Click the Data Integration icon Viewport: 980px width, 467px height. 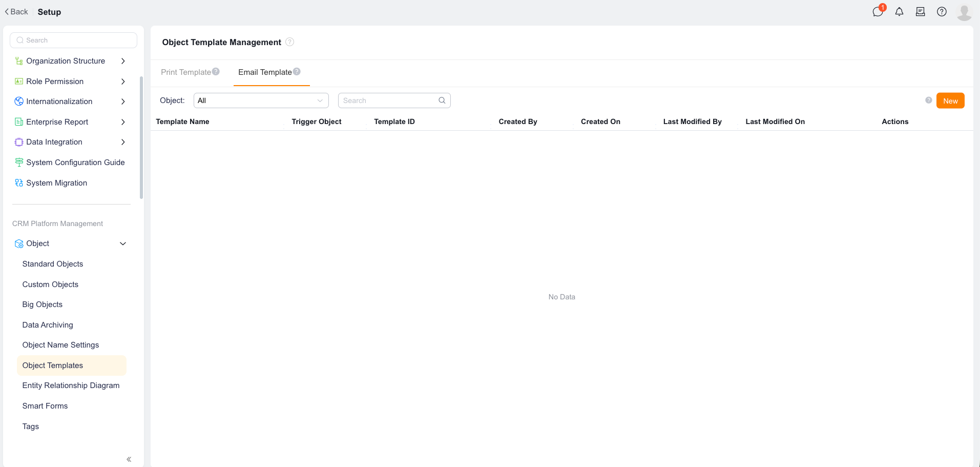click(x=19, y=142)
